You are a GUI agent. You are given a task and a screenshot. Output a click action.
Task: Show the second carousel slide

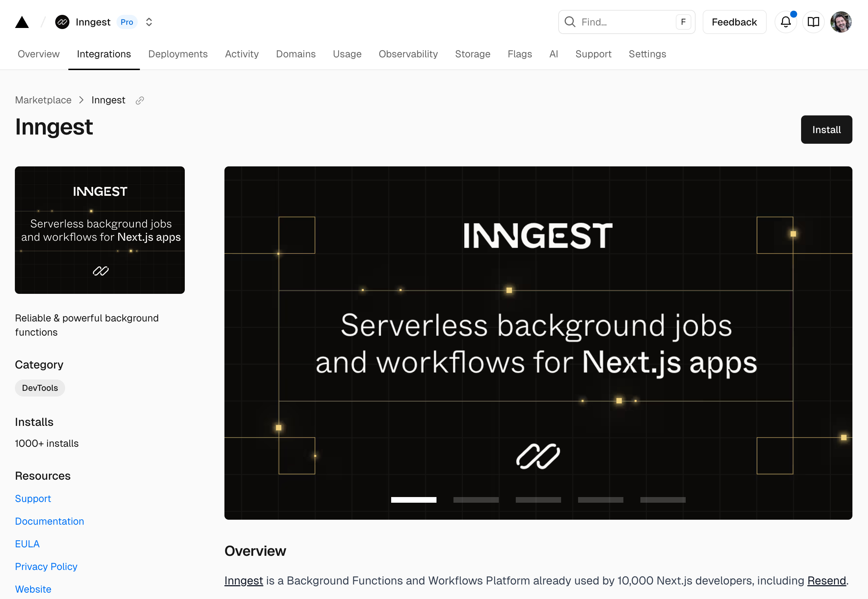click(x=476, y=500)
